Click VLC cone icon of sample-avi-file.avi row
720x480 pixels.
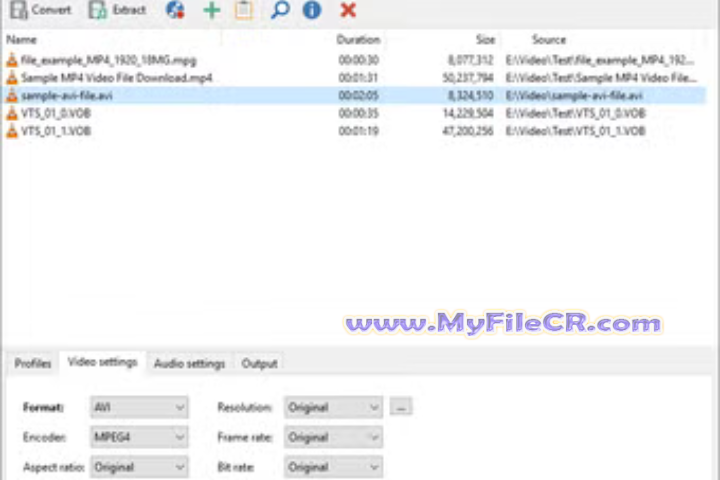point(12,96)
